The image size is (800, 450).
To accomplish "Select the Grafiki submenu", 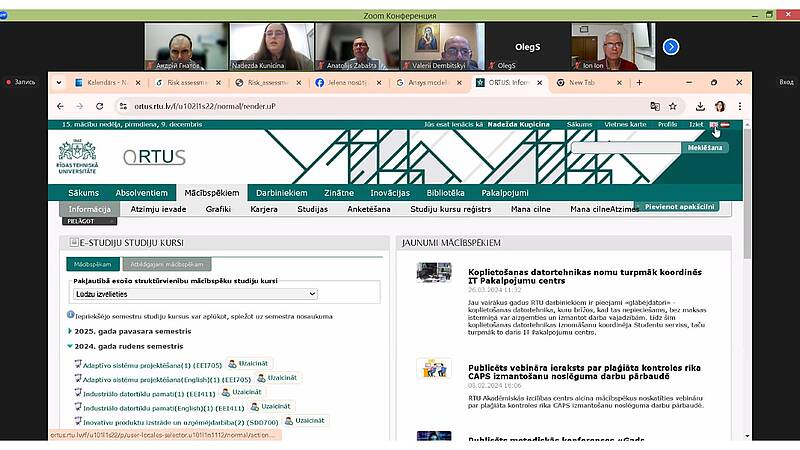I will pyautogui.click(x=218, y=209).
